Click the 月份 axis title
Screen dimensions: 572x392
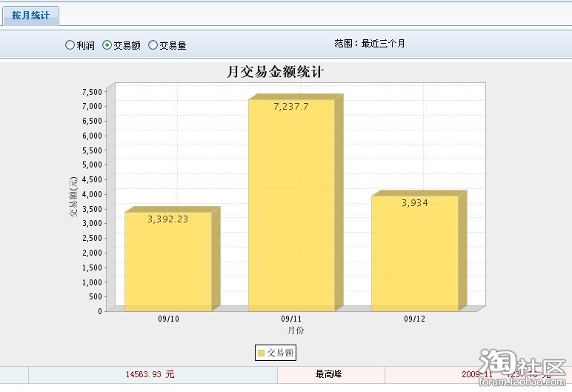click(296, 330)
